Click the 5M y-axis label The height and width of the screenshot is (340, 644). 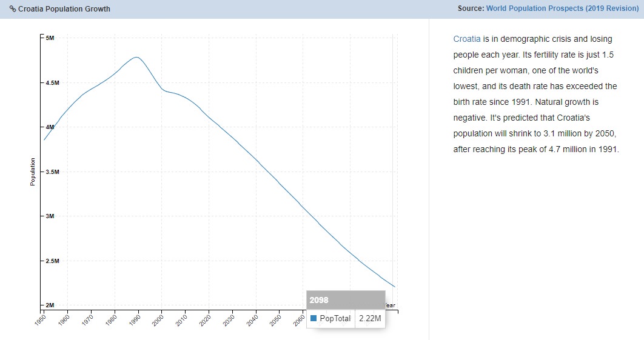point(50,38)
